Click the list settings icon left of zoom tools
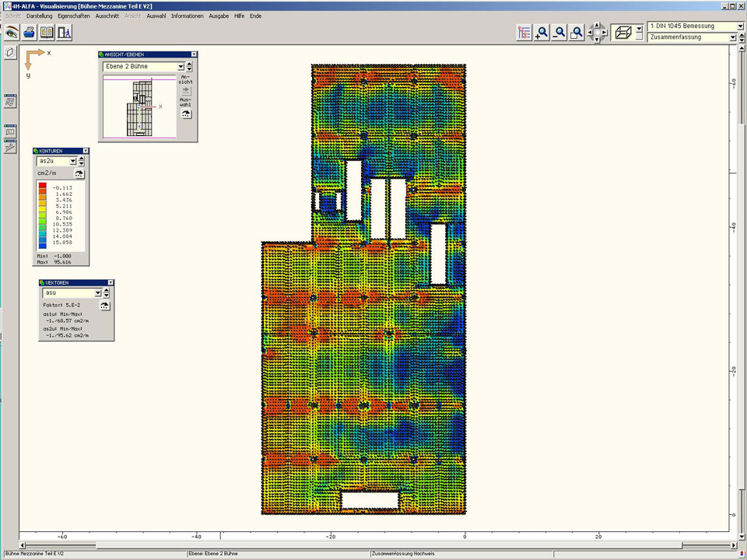The height and width of the screenshot is (560, 747). tap(524, 33)
